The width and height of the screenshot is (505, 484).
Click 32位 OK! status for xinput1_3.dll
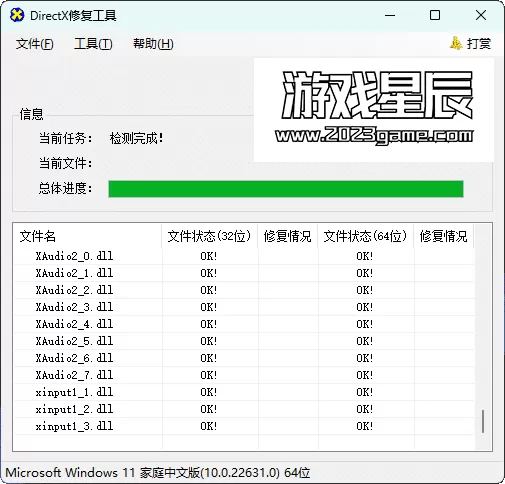[x=209, y=426]
